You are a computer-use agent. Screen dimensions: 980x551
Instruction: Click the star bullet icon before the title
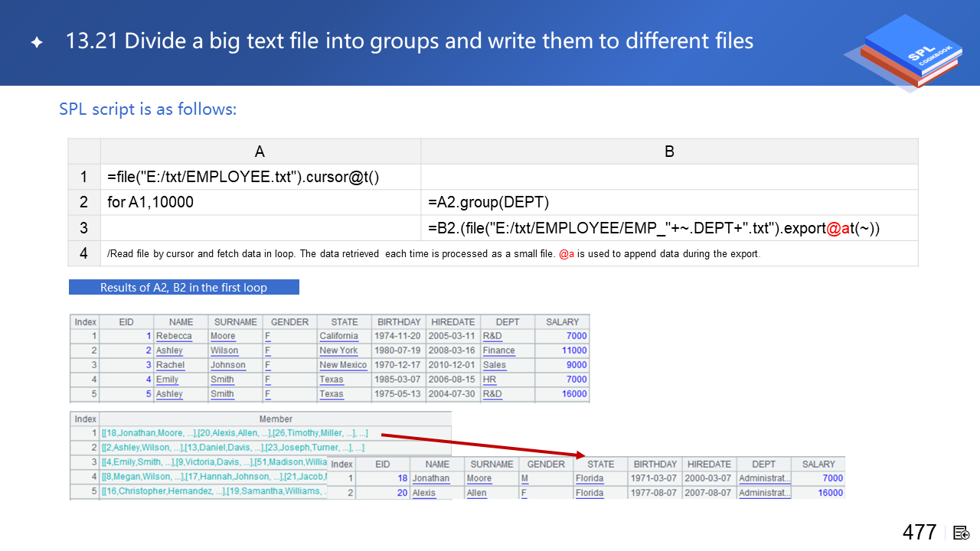(x=37, y=42)
